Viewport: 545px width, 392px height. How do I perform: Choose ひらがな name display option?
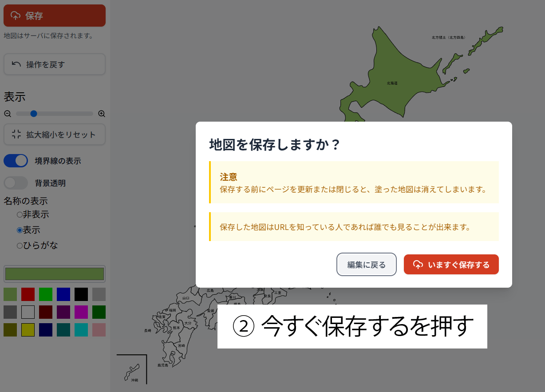(20, 245)
